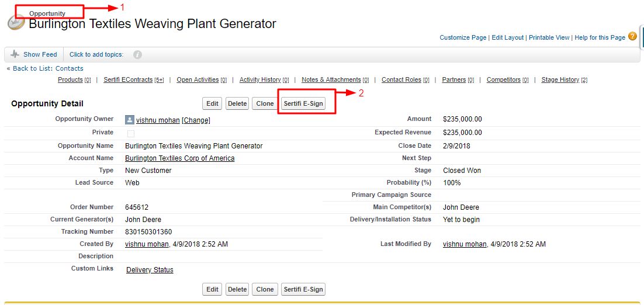Click Show Feed button
This screenshot has height=305, width=644.
click(x=34, y=54)
